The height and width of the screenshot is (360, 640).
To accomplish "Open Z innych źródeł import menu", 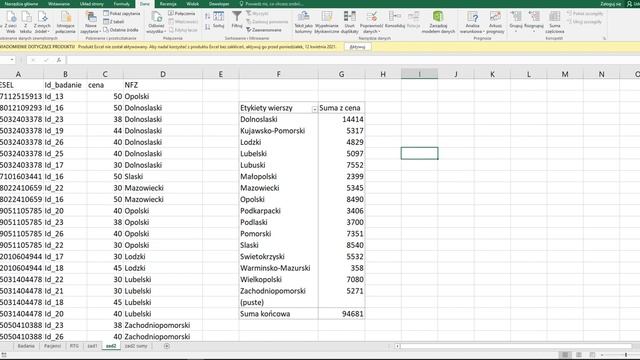I will click(42, 22).
